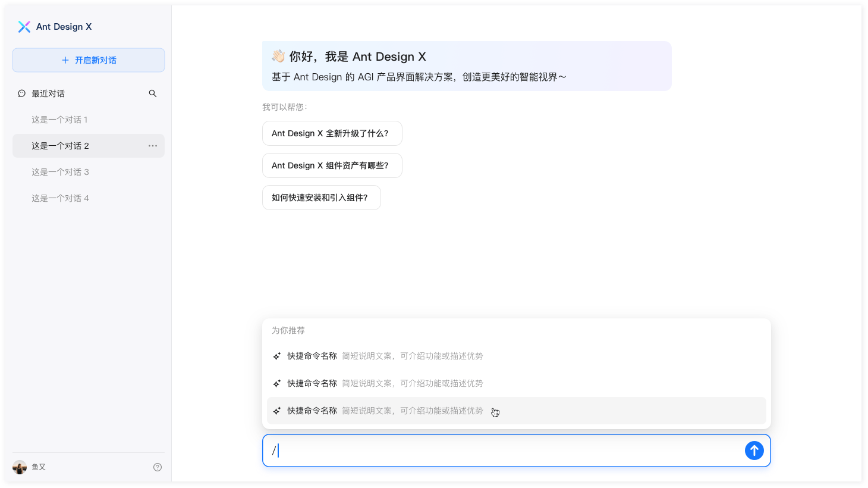Viewport: 868px width, 488px height.
Task: Click the sparkle icon of the second quick command
Action: coord(277,383)
